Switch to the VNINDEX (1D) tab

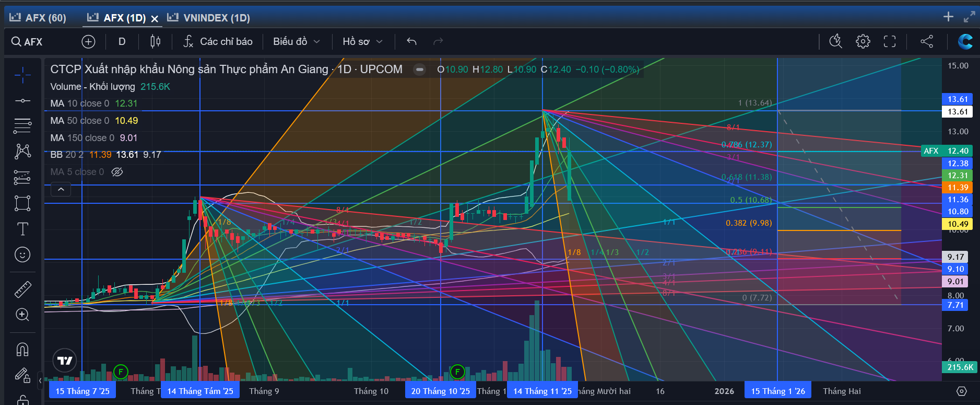[208, 18]
